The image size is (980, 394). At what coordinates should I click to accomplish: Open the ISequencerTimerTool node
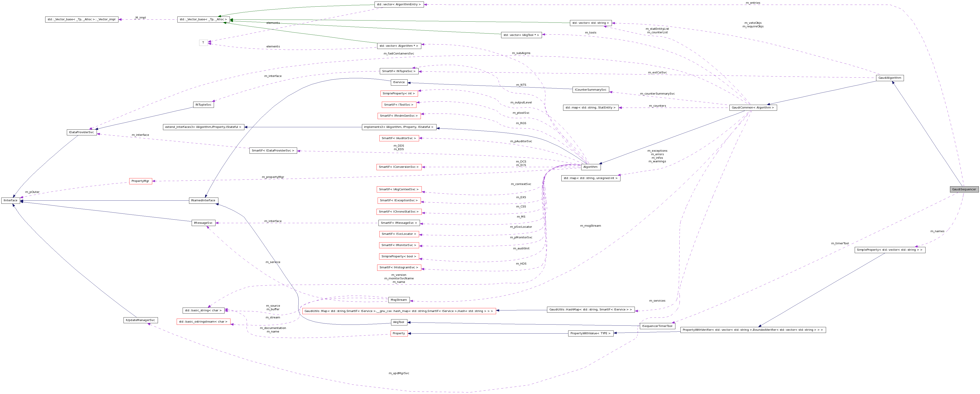[x=657, y=326]
